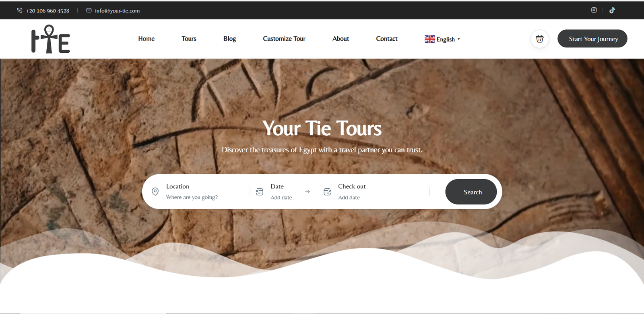Open the TikTok profile icon
The width and height of the screenshot is (644, 314).
tap(612, 10)
